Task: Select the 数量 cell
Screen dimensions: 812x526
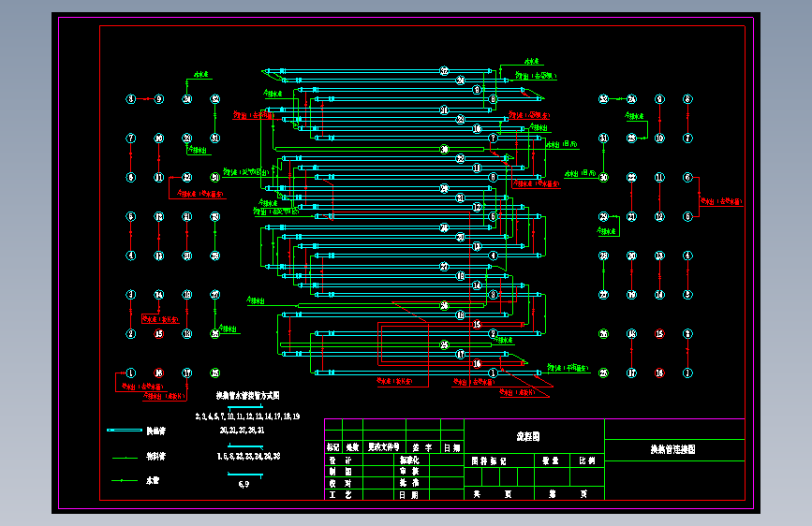Action: pos(551,460)
